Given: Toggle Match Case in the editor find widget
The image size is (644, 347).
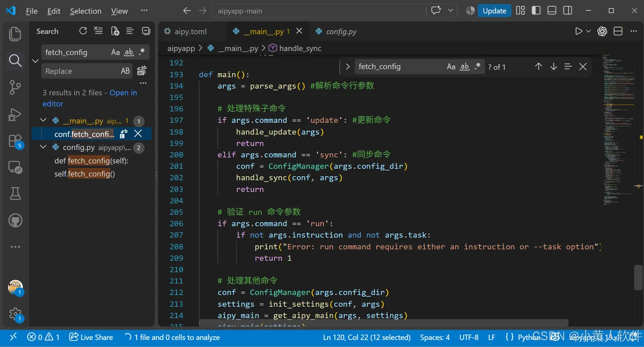Looking at the screenshot, I should pyautogui.click(x=451, y=67).
